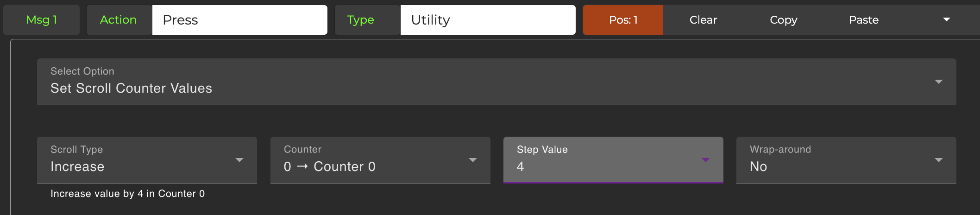Click the Msg 1 button
This screenshot has height=215, width=980.
click(x=42, y=20)
